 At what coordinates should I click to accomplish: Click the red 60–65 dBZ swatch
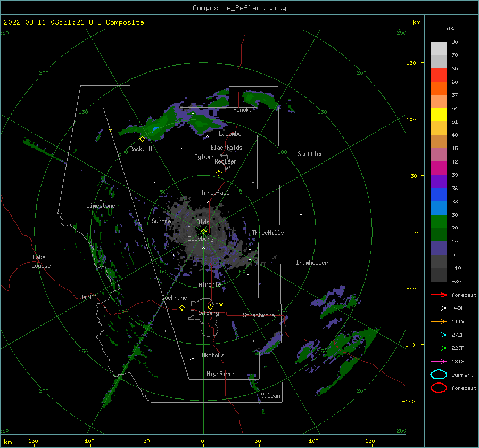(x=439, y=75)
